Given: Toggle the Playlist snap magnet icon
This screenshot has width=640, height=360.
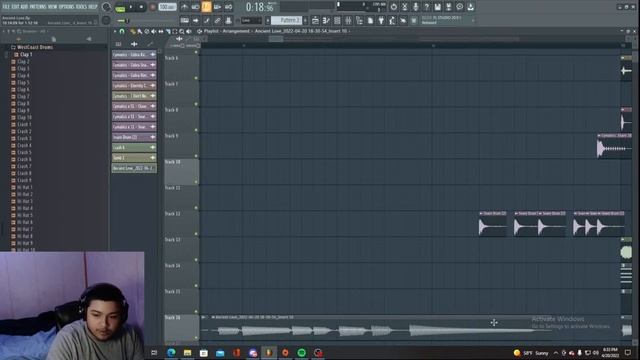Looking at the screenshot, I should 122,31.
